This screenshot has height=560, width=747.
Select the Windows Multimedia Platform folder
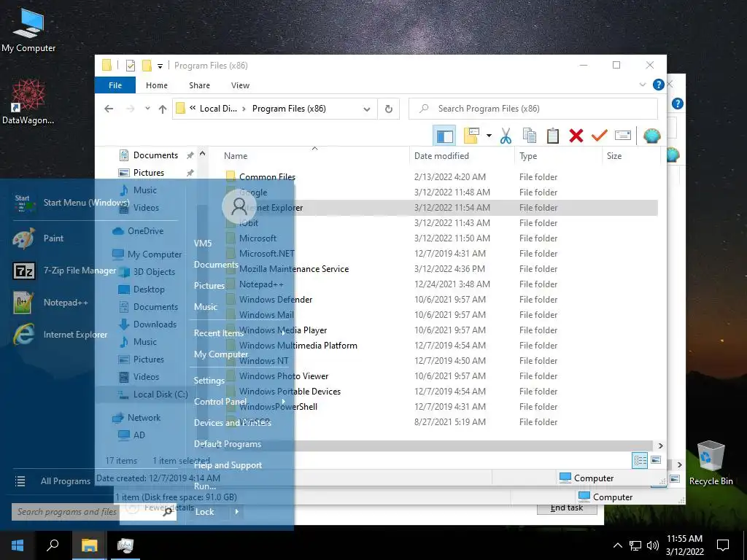pos(298,346)
